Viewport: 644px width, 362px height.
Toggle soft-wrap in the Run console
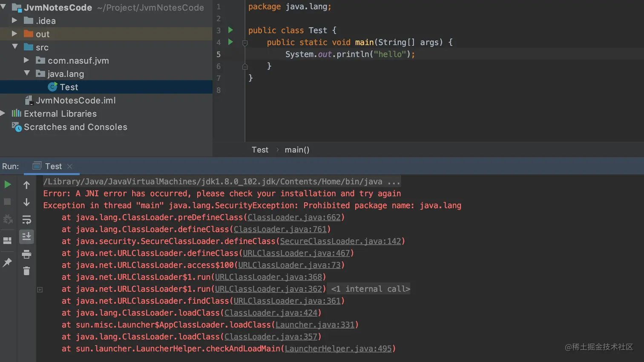click(26, 219)
